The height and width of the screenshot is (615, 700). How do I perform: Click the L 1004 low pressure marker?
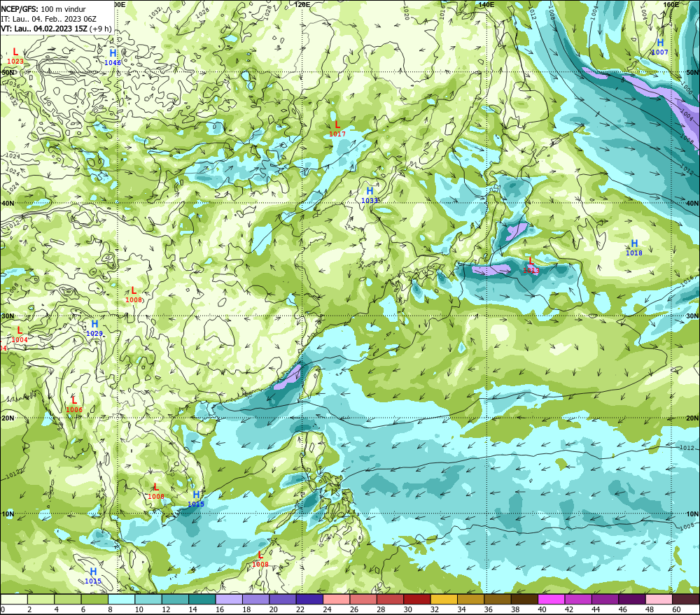coord(19,334)
